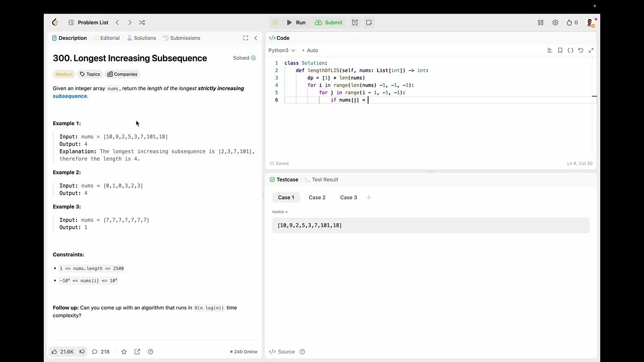
Task: Open the Python3 language dropdown
Action: [281, 50]
